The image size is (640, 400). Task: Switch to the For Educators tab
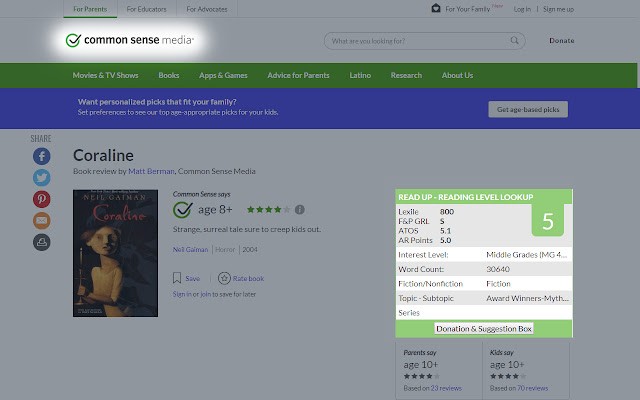tap(147, 9)
